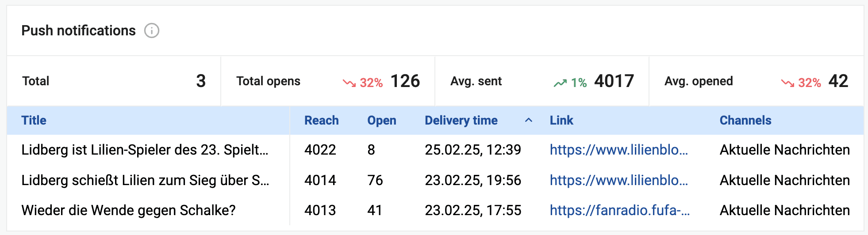Viewport: 868px width, 235px height.
Task: Click the Total opens value 126
Action: [405, 81]
